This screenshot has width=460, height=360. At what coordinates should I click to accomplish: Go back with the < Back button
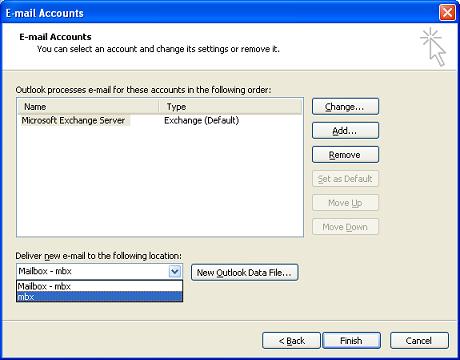point(291,341)
